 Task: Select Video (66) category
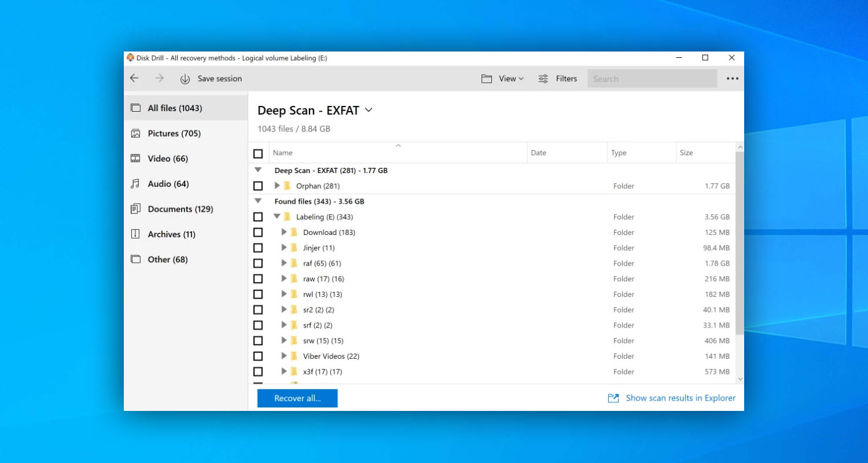pyautogui.click(x=186, y=159)
